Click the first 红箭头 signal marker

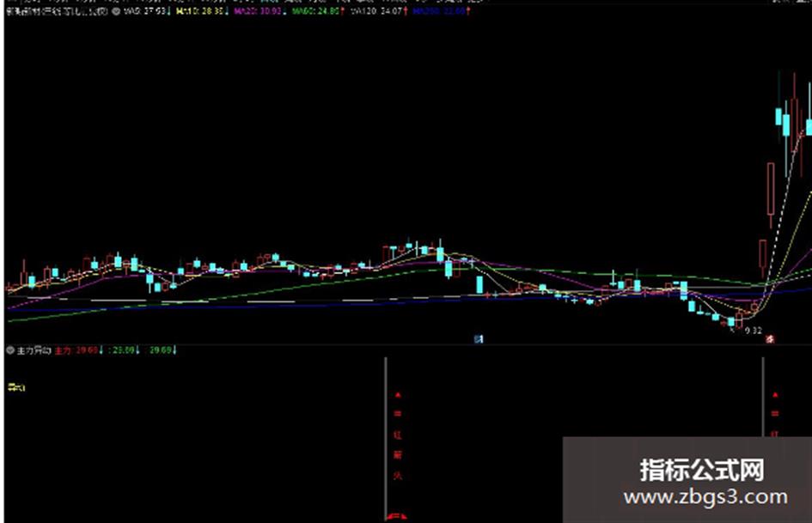pyautogui.click(x=398, y=435)
